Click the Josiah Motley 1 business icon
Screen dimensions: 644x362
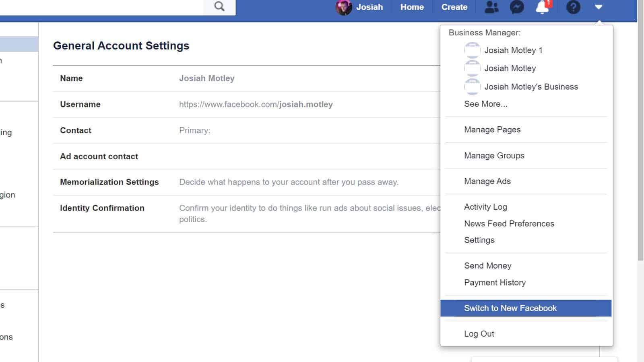coord(472,50)
